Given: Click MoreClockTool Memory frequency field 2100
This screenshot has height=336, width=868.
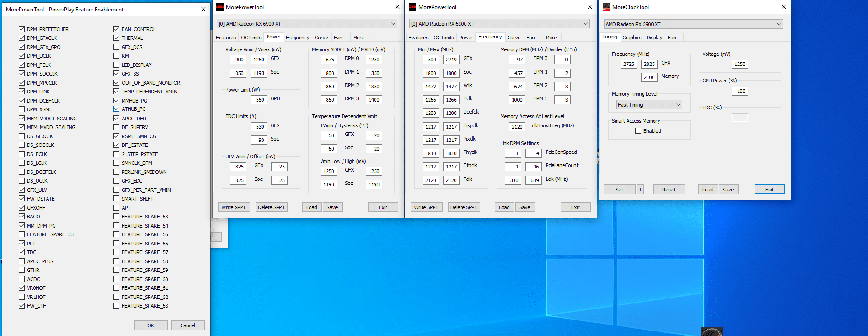Looking at the screenshot, I should [x=649, y=77].
